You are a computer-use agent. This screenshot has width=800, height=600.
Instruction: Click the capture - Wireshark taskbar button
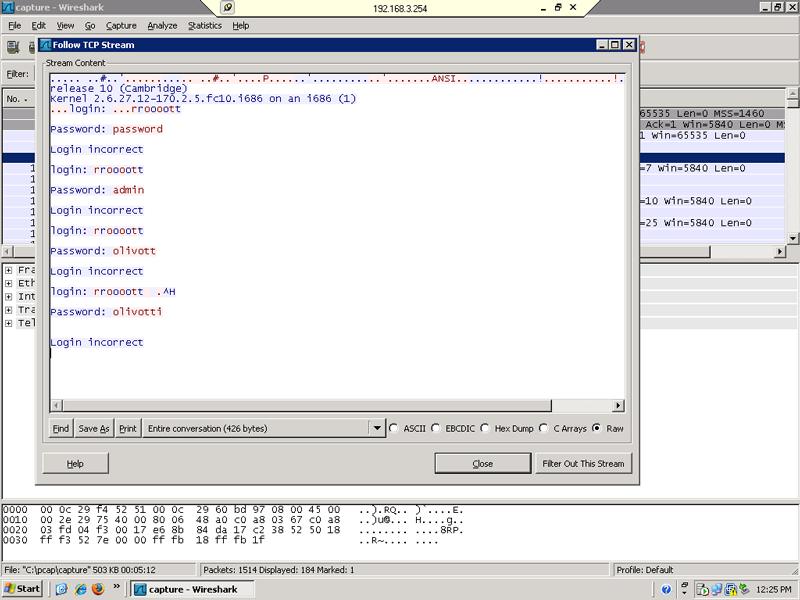[x=192, y=589]
